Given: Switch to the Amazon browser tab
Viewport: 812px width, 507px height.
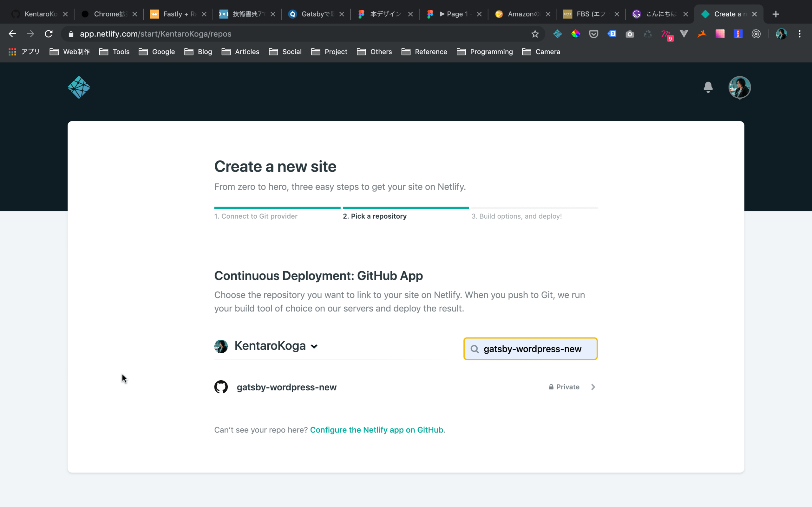Looking at the screenshot, I should pyautogui.click(x=522, y=14).
